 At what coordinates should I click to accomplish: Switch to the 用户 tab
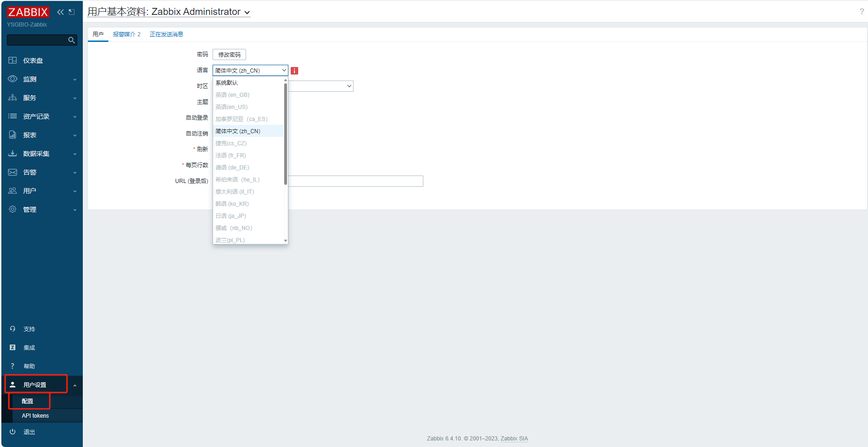98,34
